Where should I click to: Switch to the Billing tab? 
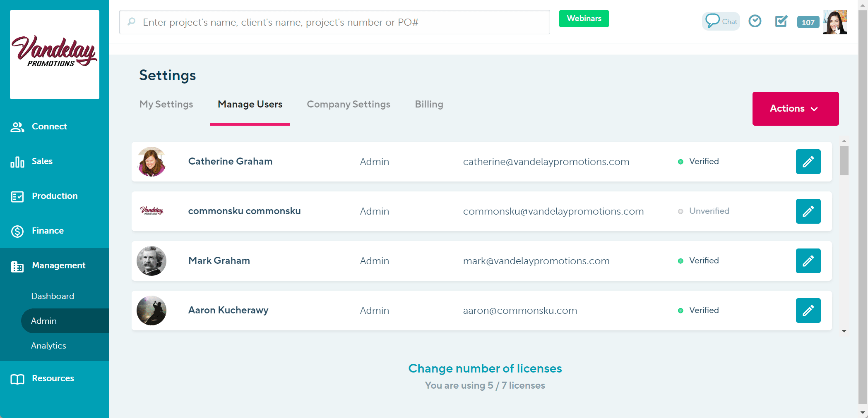tap(429, 104)
